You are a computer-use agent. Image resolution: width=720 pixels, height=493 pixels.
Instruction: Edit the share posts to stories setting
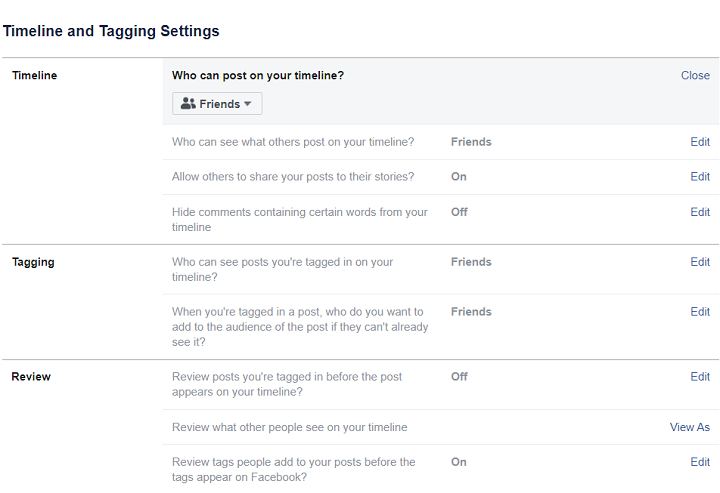700,177
